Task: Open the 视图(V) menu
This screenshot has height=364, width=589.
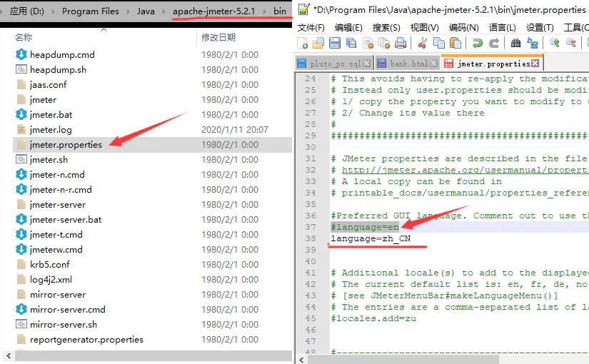Action: pos(425,28)
